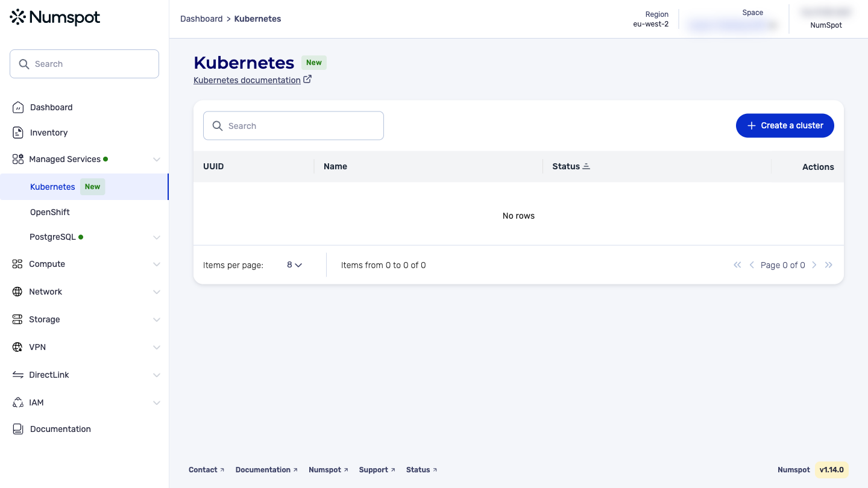Click the cluster table Search field

tap(294, 126)
